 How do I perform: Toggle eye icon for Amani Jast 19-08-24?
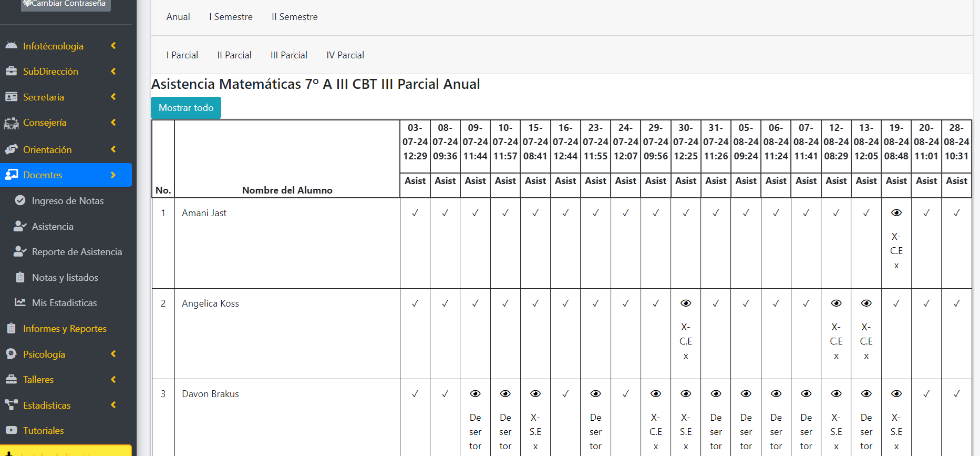[896, 213]
